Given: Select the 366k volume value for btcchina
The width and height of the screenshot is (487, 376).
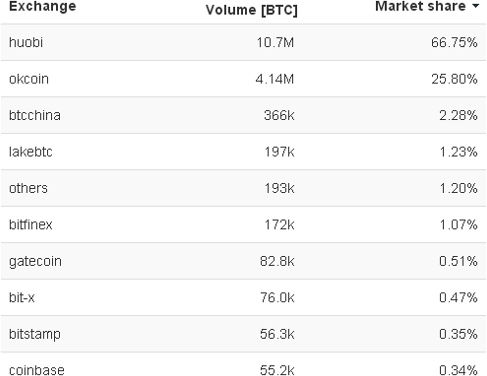Looking at the screenshot, I should pos(279,115).
